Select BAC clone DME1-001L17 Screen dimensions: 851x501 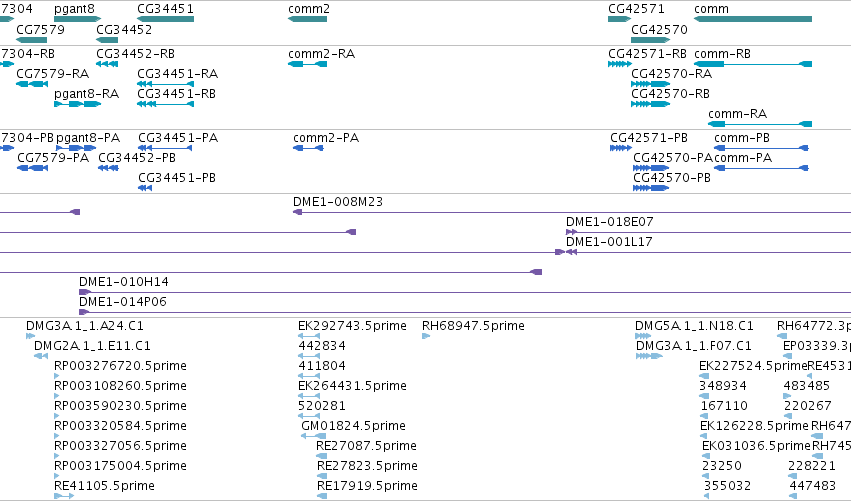(x=708, y=252)
